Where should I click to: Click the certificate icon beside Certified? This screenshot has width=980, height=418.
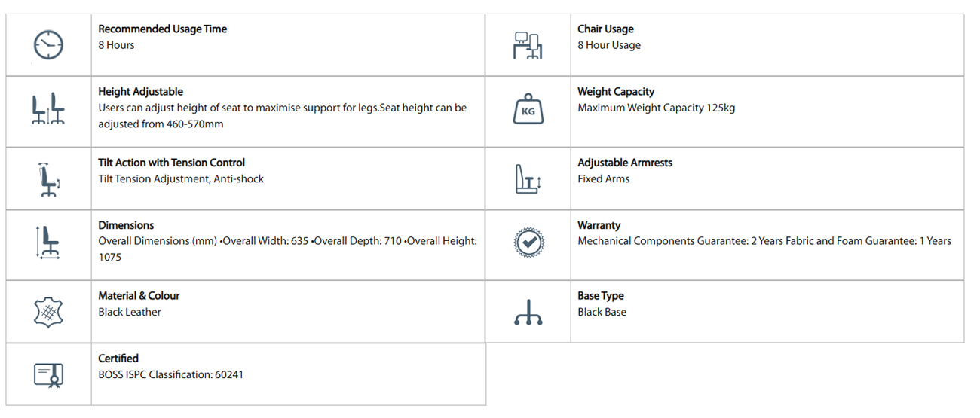coord(48,374)
